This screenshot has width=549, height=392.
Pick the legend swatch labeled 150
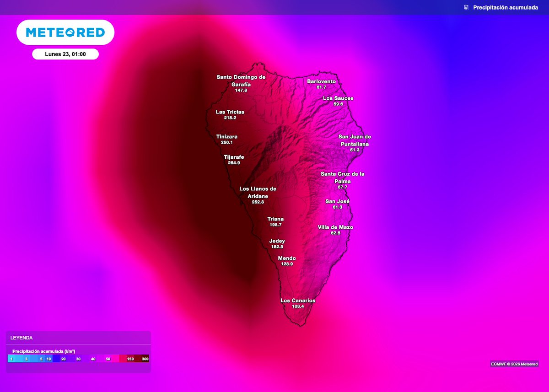click(x=130, y=359)
